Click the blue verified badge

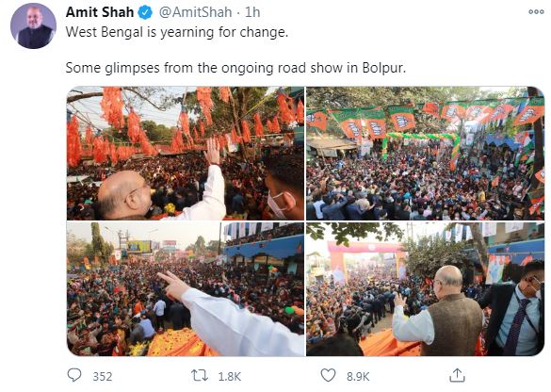145,13
